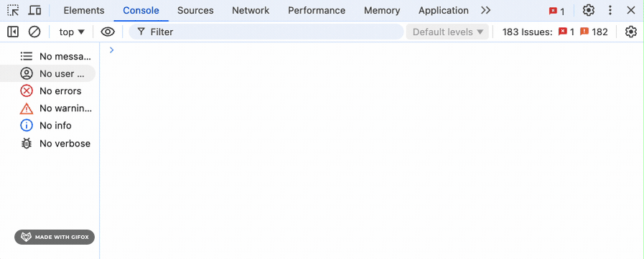Click the red error count badge
Image resolution: width=644 pixels, height=259 pixels.
pyautogui.click(x=556, y=11)
